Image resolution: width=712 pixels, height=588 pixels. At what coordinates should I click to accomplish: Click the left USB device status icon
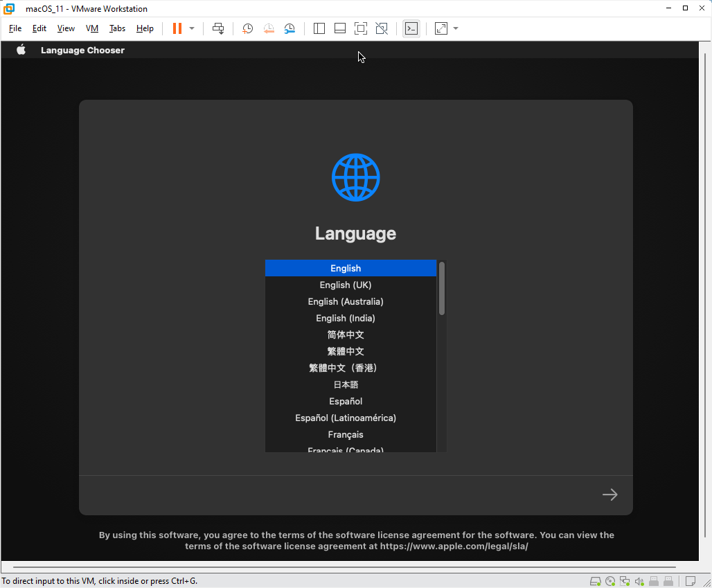point(654,581)
